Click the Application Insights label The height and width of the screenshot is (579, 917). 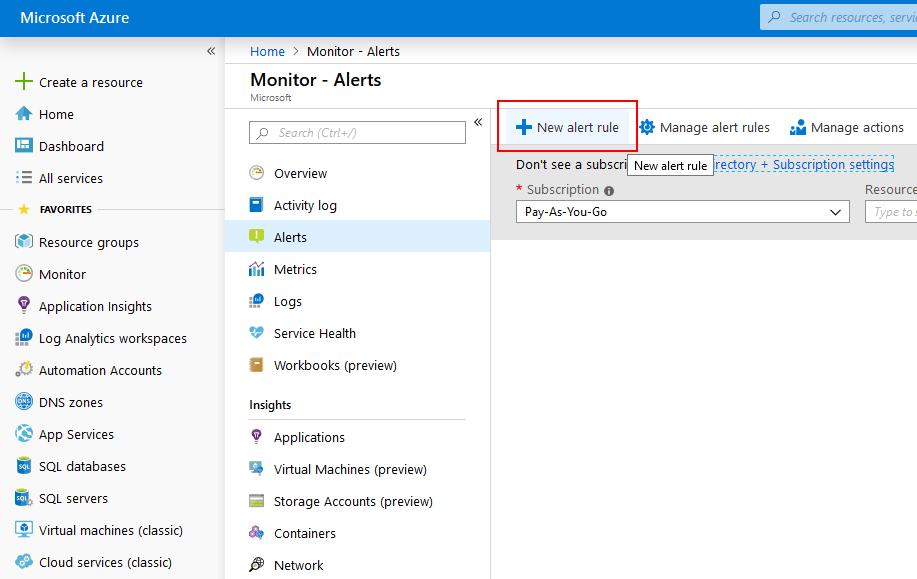[95, 306]
